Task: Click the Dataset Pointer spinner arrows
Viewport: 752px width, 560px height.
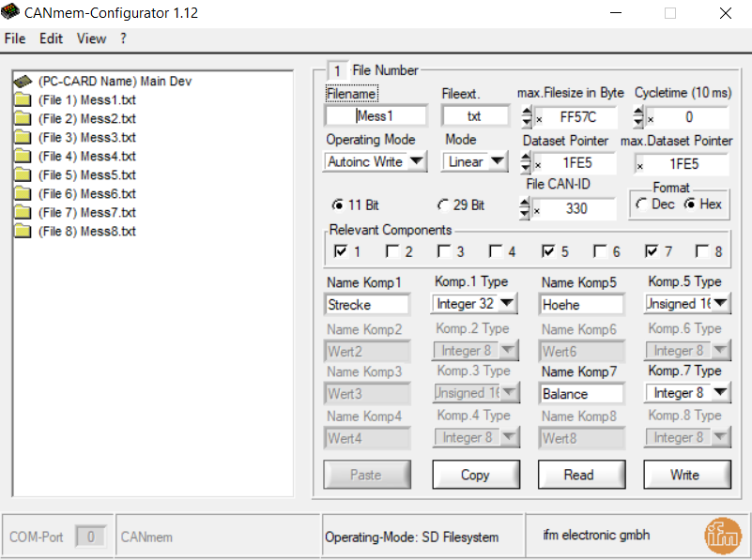Action: [x=526, y=163]
